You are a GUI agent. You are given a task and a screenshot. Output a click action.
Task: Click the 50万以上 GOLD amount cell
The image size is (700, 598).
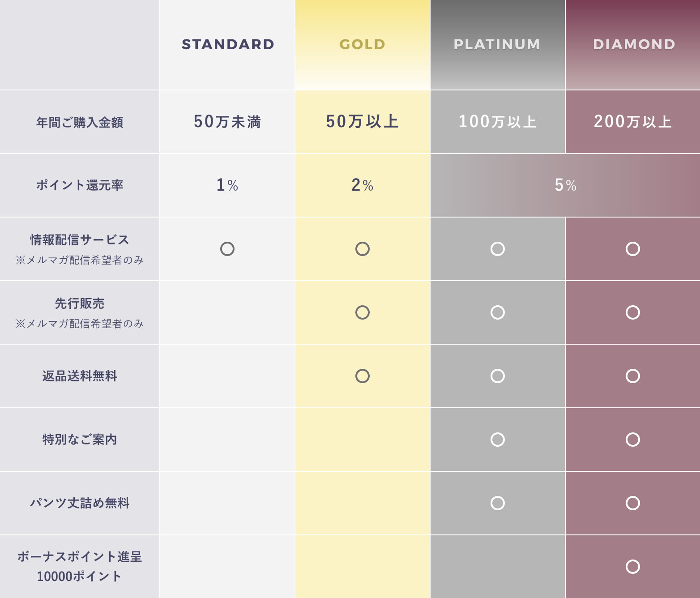[x=363, y=122]
